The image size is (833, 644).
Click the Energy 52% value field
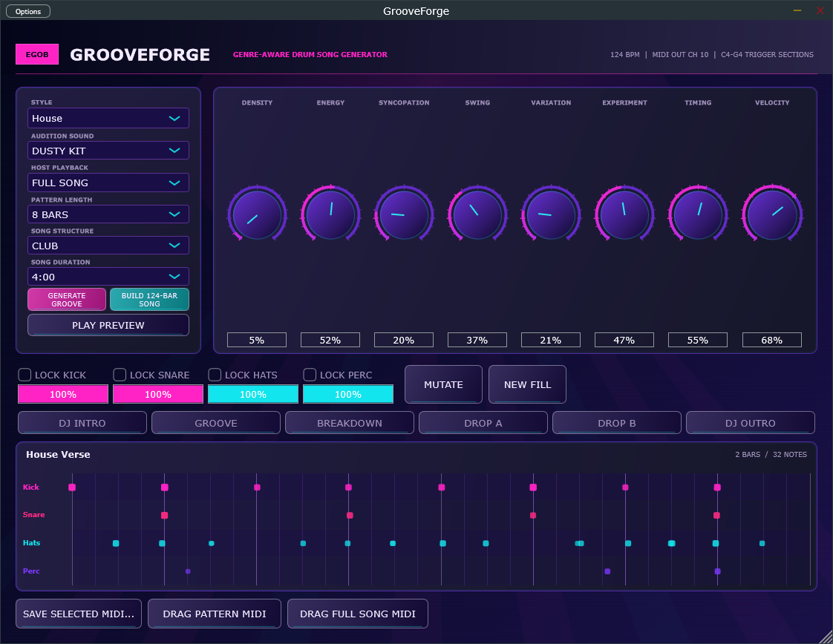(x=330, y=340)
